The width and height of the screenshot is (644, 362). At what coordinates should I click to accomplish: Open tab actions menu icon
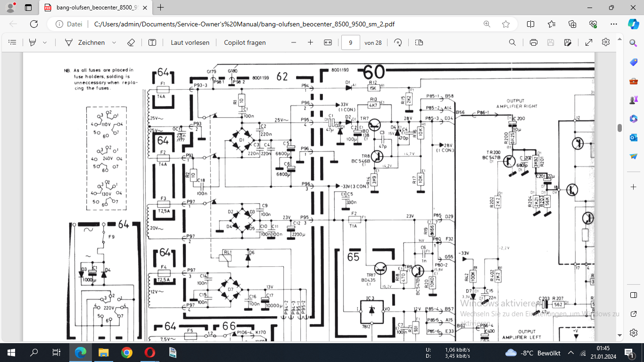(28, 8)
